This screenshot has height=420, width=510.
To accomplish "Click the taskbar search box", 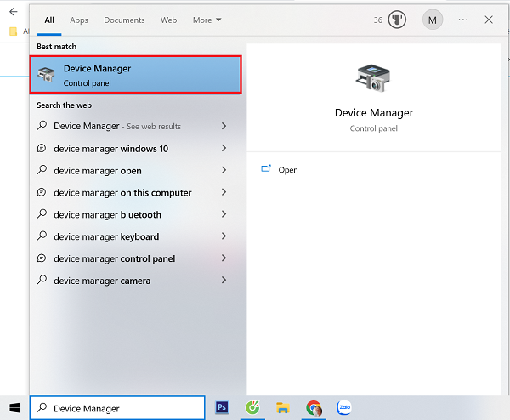I will 117,408.
